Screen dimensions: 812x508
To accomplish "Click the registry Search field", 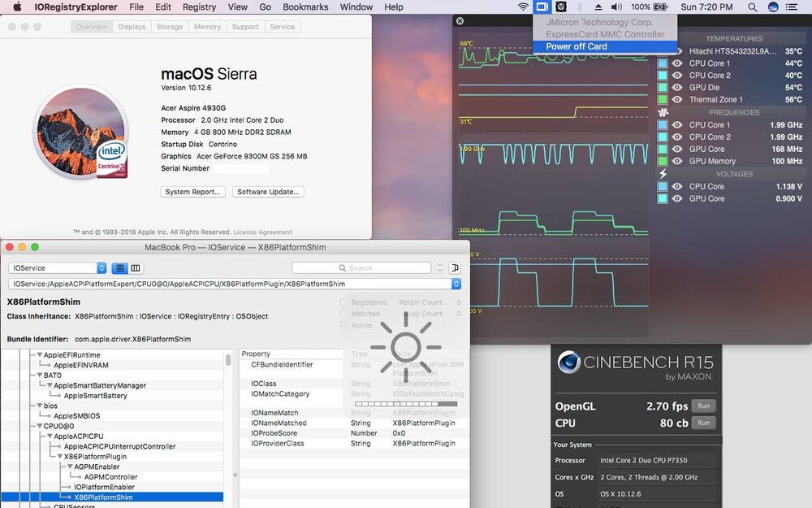I will click(x=361, y=268).
